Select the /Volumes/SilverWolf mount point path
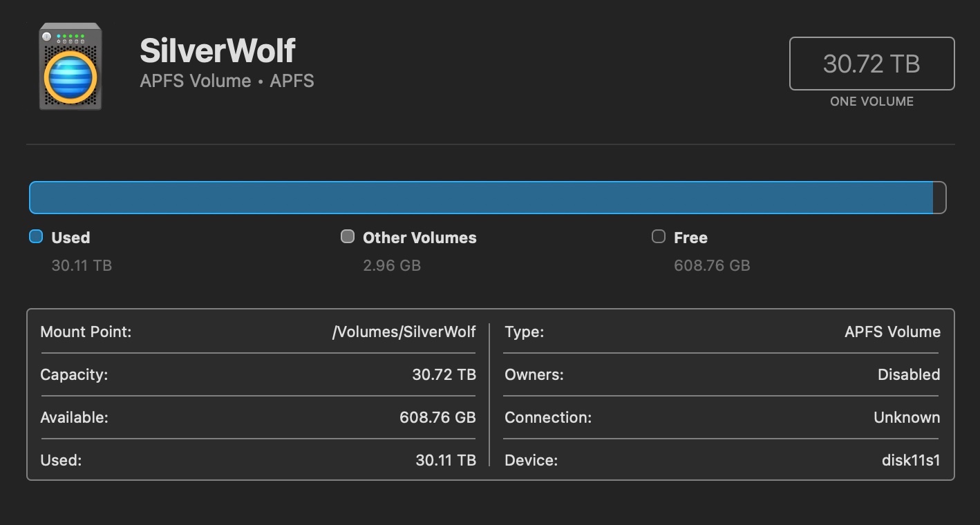This screenshot has height=525, width=980. (404, 332)
